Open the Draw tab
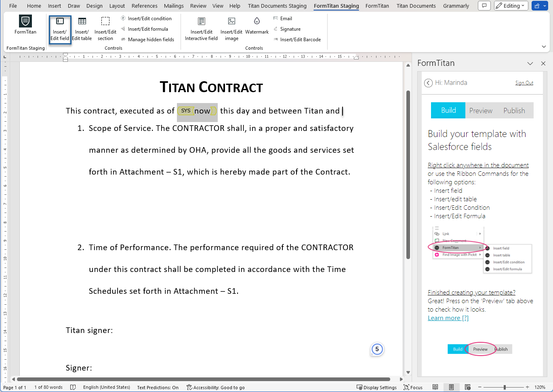The image size is (553, 392). (74, 6)
